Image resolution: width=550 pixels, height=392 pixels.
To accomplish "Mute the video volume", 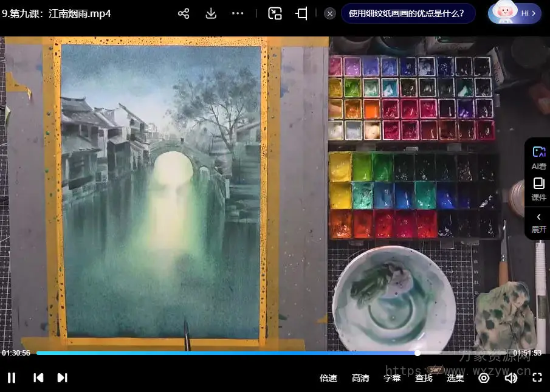I will (510, 378).
